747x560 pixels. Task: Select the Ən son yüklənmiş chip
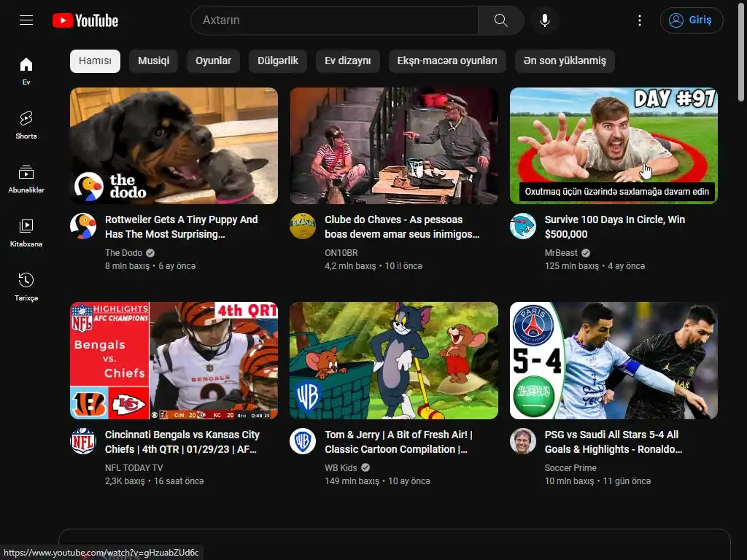pyautogui.click(x=565, y=61)
